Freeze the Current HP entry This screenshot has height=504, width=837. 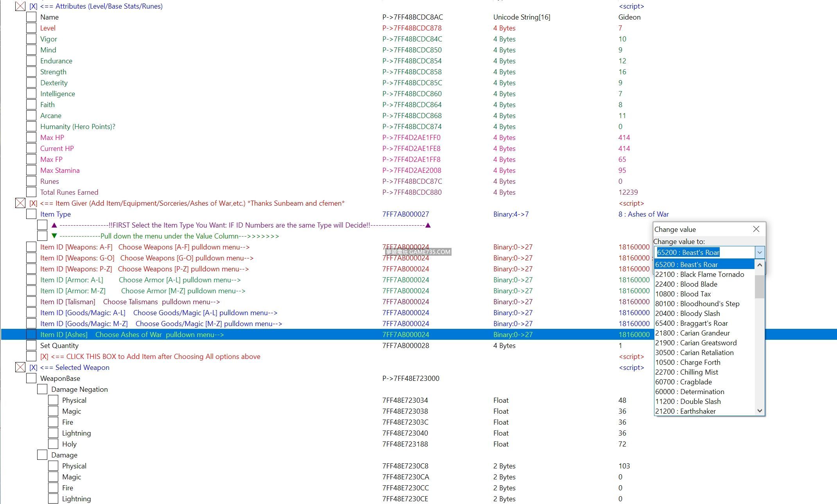[31, 149]
